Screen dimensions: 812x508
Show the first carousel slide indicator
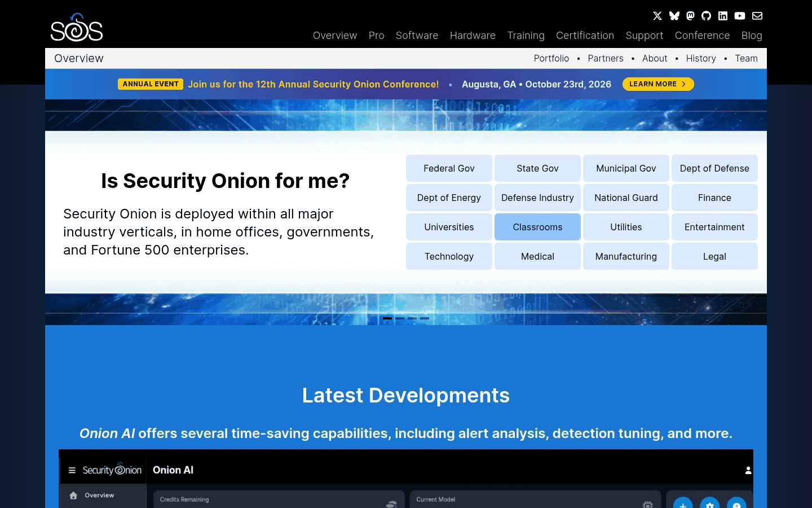[387, 318]
